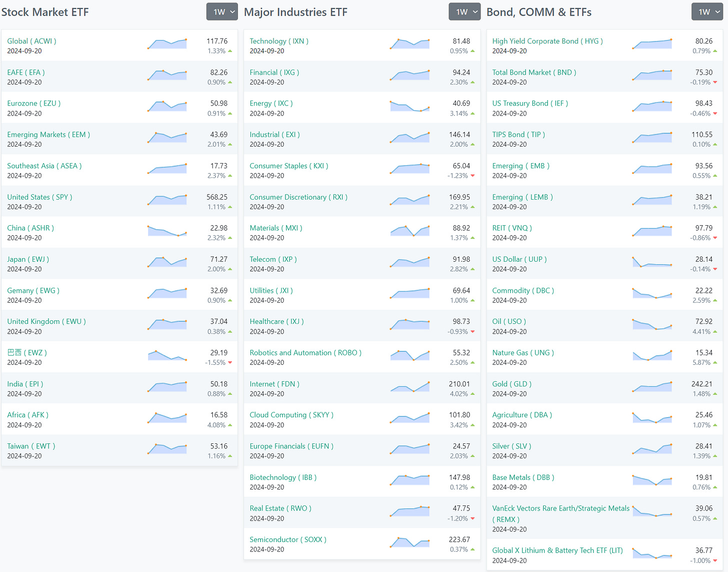The width and height of the screenshot is (728, 572).
Task: Click the -1.00% change for Lithium LIT
Action: click(700, 560)
